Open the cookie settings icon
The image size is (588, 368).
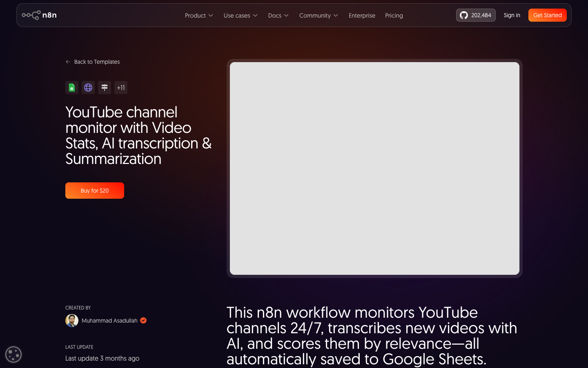(13, 355)
